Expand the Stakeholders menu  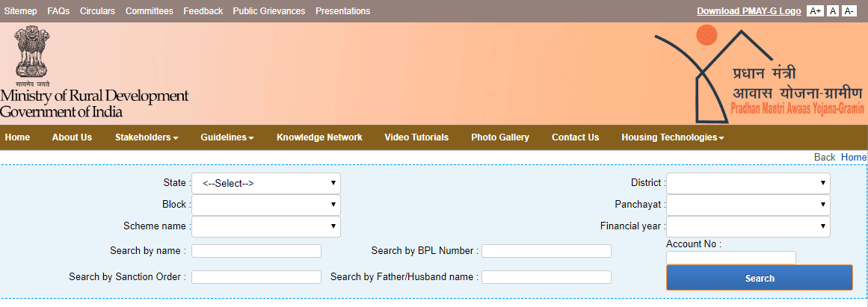[x=147, y=137]
